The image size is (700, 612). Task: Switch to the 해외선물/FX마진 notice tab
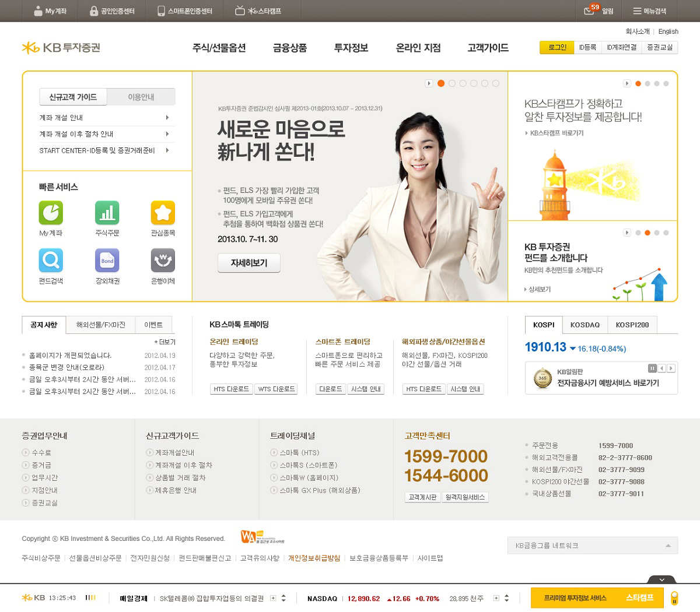[x=101, y=325]
